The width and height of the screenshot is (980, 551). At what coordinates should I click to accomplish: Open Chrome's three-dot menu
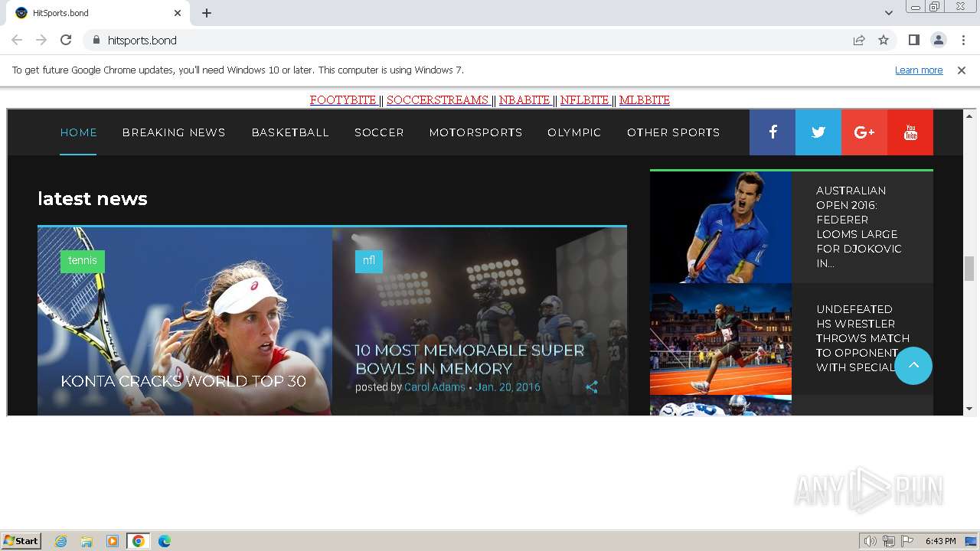pos(962,40)
